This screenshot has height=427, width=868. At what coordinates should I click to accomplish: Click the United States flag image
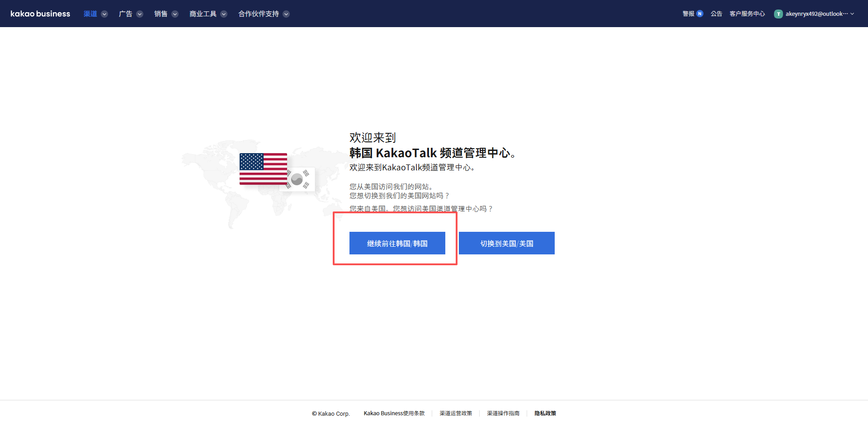[x=263, y=169]
